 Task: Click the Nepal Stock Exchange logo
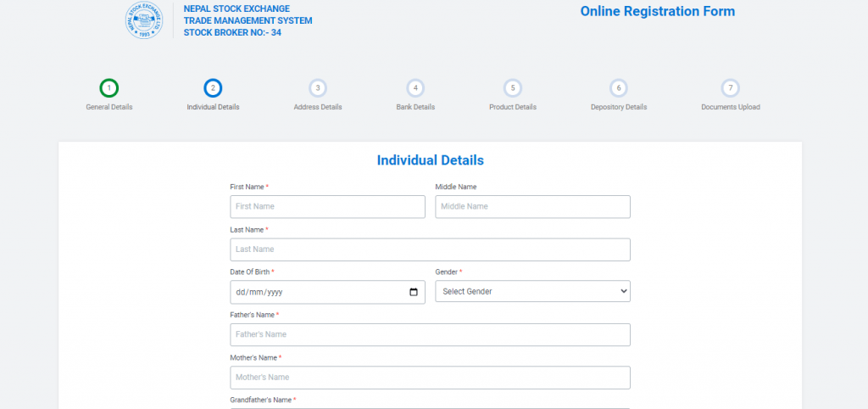point(144,20)
